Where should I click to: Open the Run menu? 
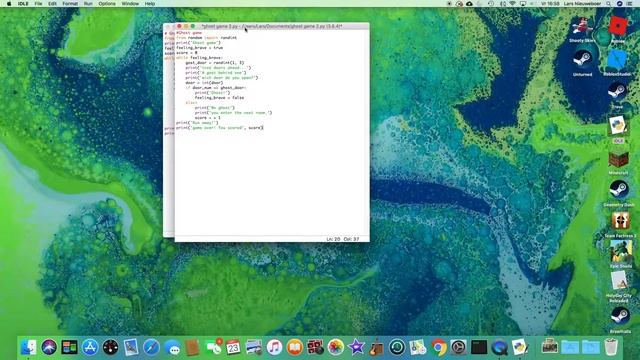click(x=88, y=4)
